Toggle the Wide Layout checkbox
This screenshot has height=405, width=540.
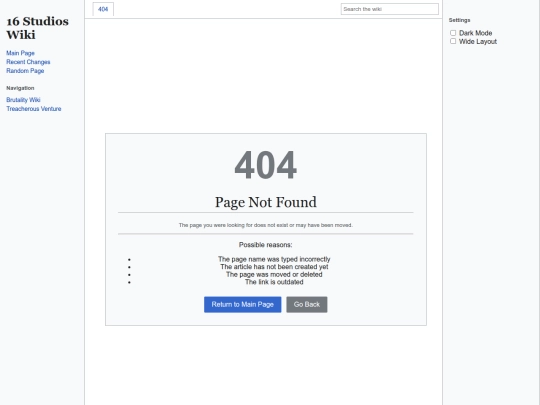click(453, 41)
